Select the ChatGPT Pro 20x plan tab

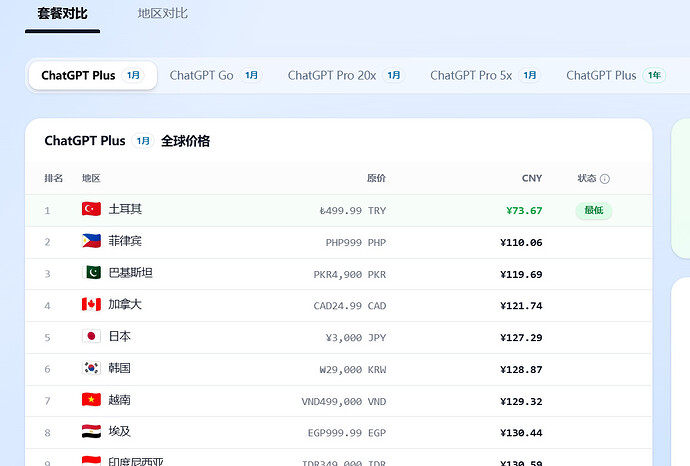[346, 75]
